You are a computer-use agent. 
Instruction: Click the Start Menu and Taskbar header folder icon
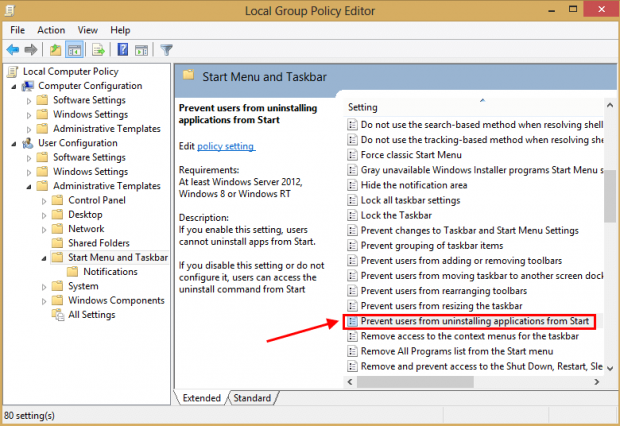[189, 75]
